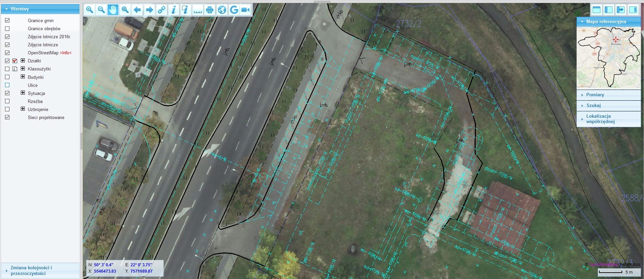644x279 pixels.
Task: Enable the Budynki layer checkbox
Action: point(7,77)
